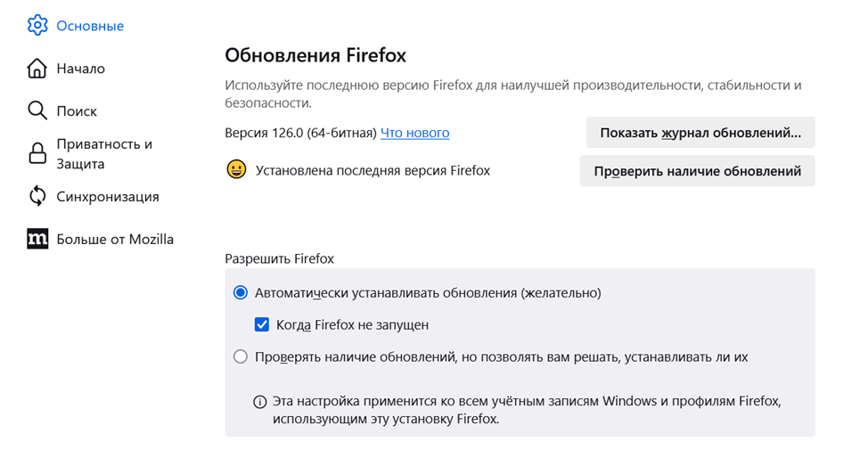The image size is (868, 466).
Task: Click the smiley face update status icon
Action: coord(236,169)
